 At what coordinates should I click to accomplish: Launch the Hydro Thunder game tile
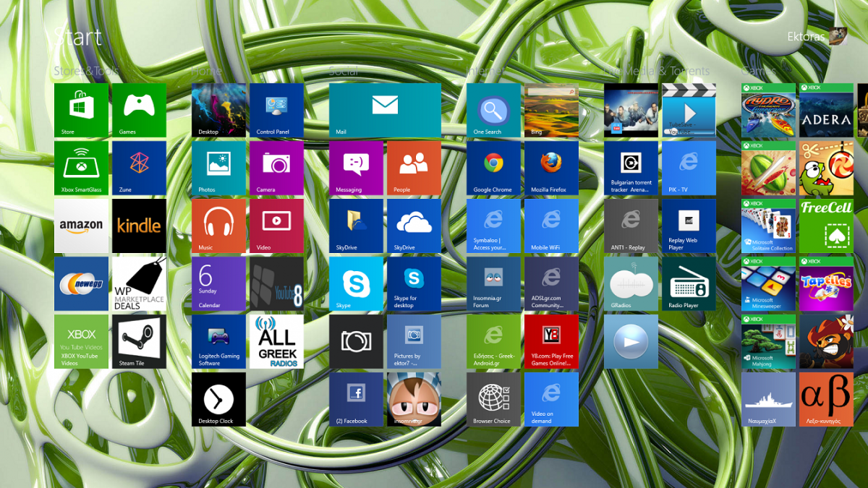click(x=768, y=110)
